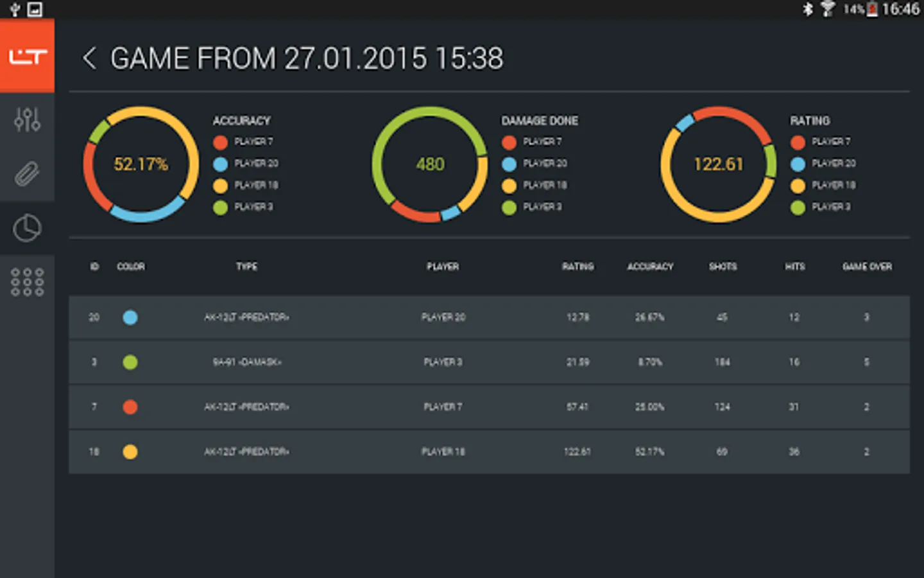
Task: Click the green color dot in Player 3 row
Action: 130,362
